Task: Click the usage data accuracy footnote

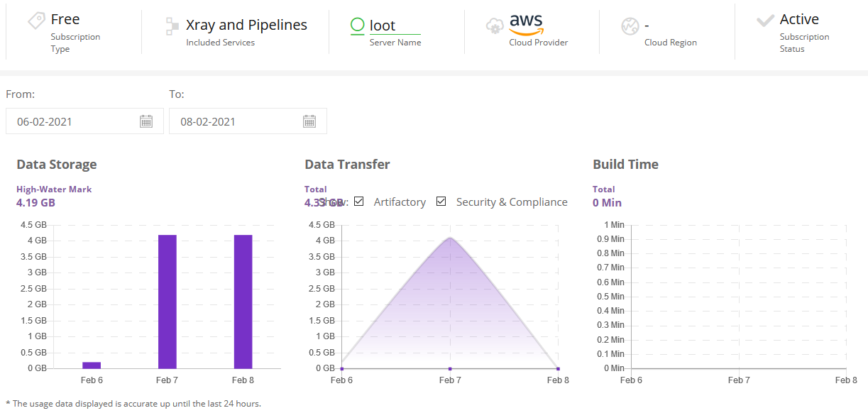Action: click(x=133, y=403)
